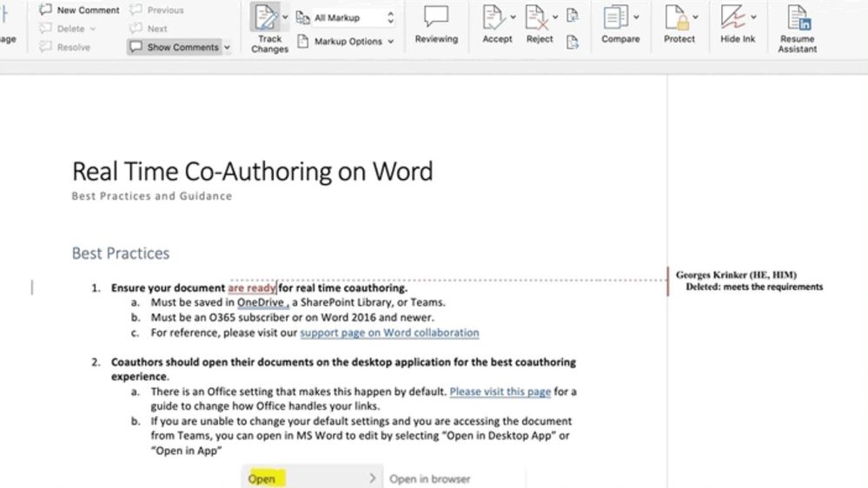This screenshot has height=488, width=868.
Task: Open the Track Changes dropdown arrow
Action: 285,17
